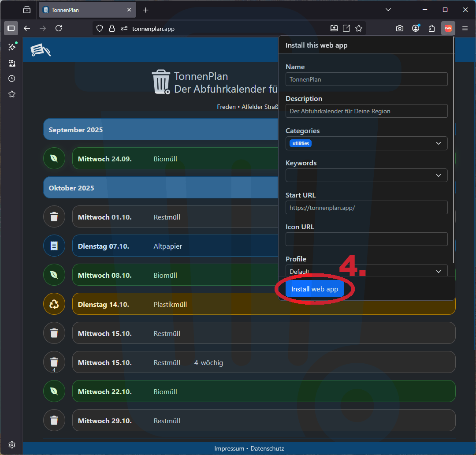This screenshot has height=455, width=476.
Task: Open the hamburger application menu
Action: click(x=465, y=28)
